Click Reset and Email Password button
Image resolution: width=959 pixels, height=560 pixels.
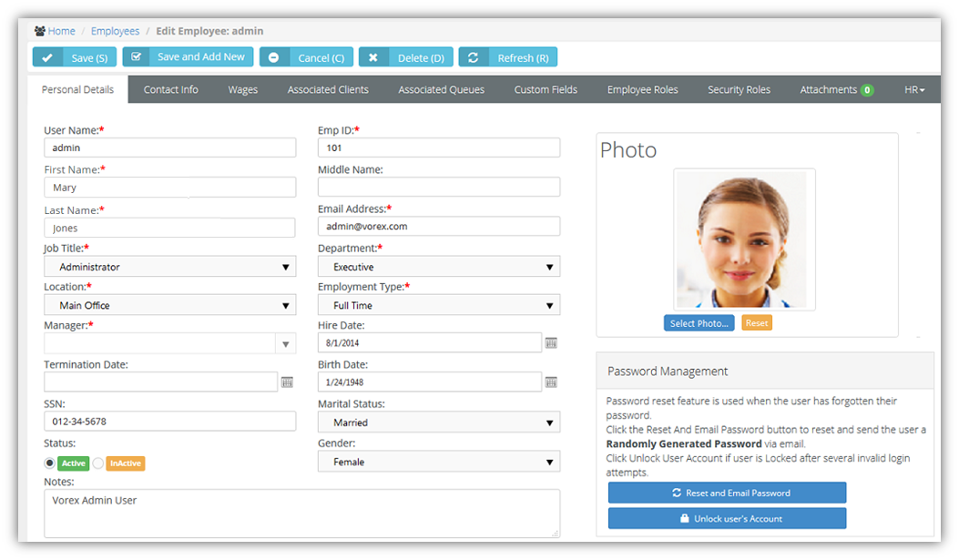(x=727, y=493)
